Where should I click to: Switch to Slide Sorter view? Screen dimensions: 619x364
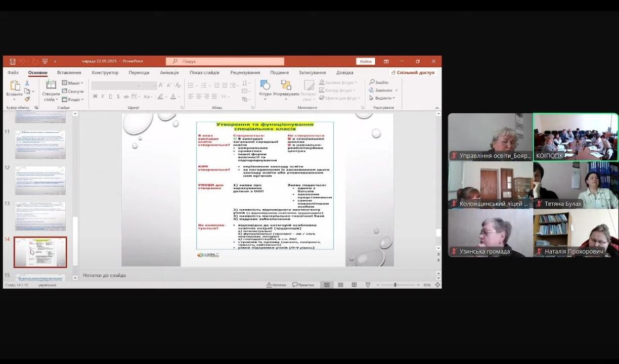pos(340,285)
